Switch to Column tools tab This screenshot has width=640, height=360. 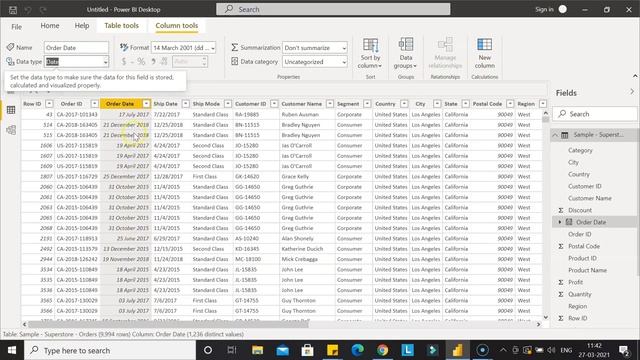tap(177, 26)
